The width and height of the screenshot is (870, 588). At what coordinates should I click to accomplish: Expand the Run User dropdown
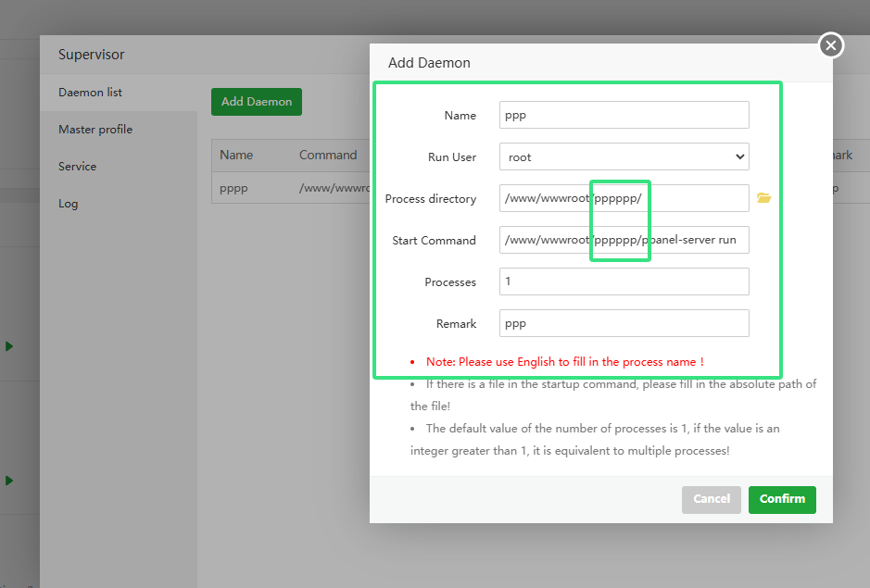[624, 157]
